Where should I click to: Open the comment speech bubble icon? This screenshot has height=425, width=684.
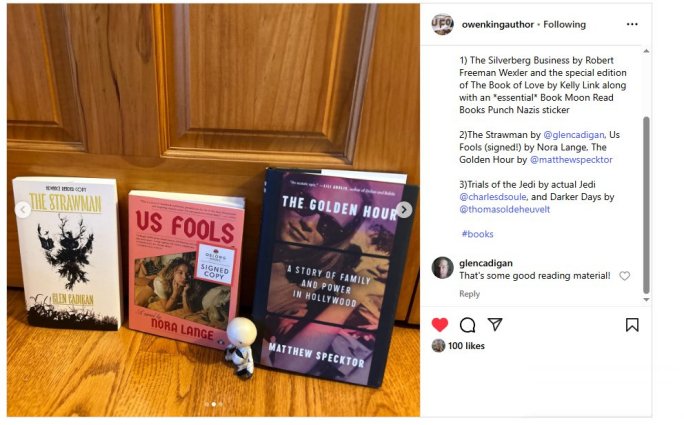(467, 325)
